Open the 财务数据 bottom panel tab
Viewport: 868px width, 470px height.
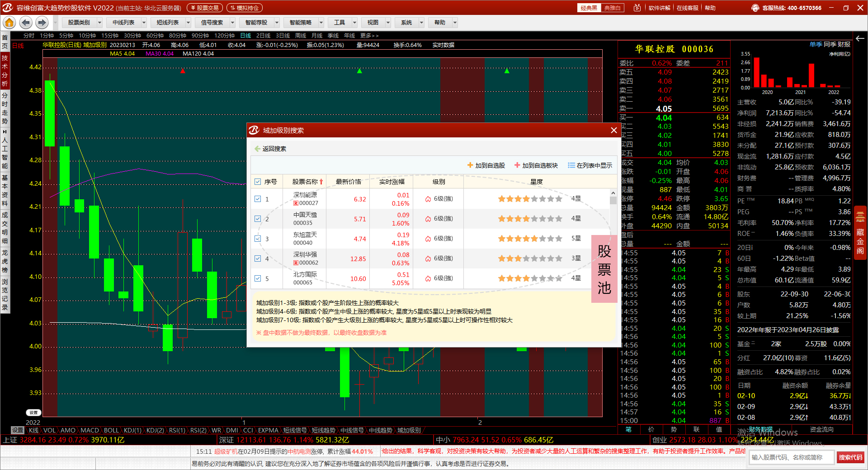click(x=761, y=429)
